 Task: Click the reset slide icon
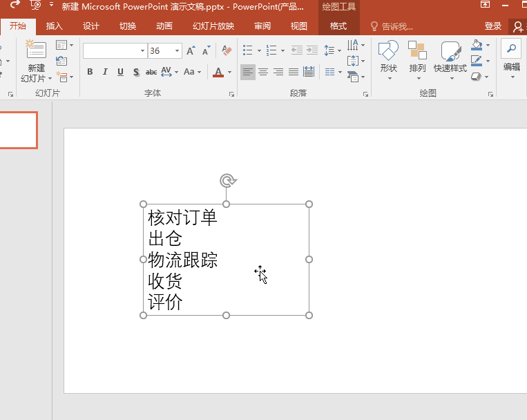61,61
